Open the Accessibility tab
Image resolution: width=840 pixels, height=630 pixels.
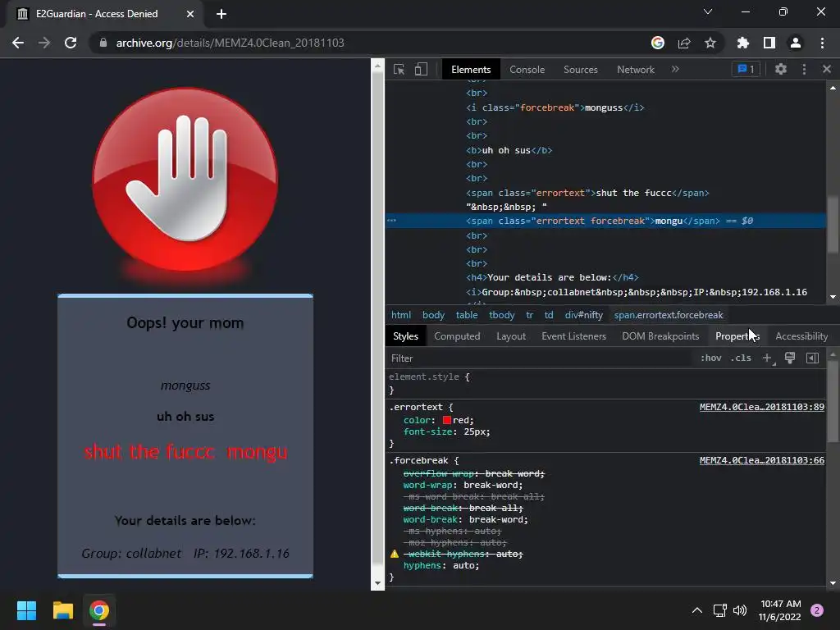click(801, 336)
